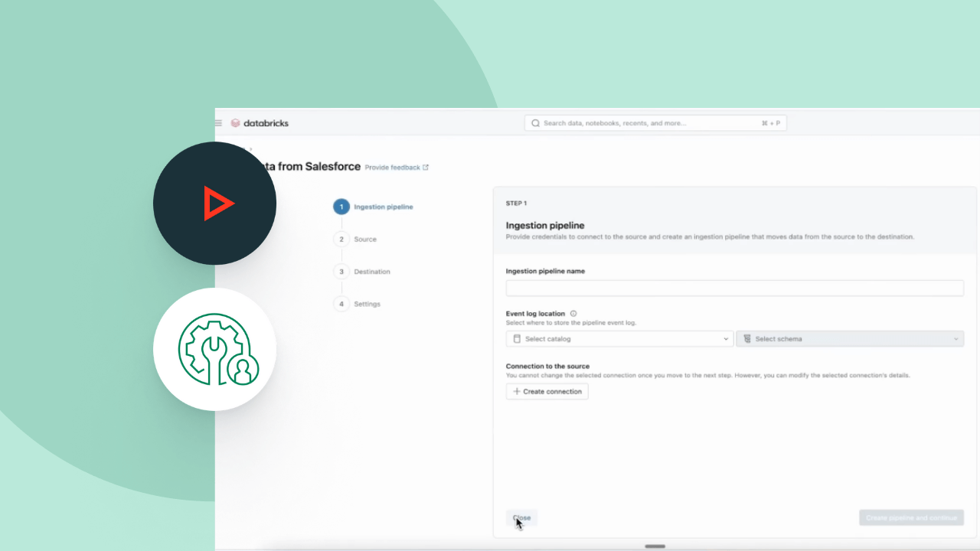Click the magnifying glass in the search bar
The height and width of the screenshot is (551, 980).
[535, 122]
